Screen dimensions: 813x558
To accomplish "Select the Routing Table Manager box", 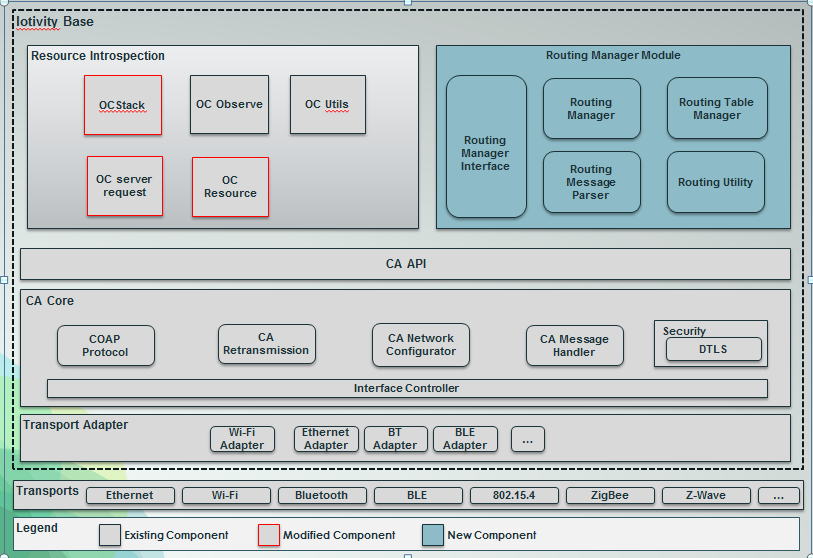I will (716, 108).
